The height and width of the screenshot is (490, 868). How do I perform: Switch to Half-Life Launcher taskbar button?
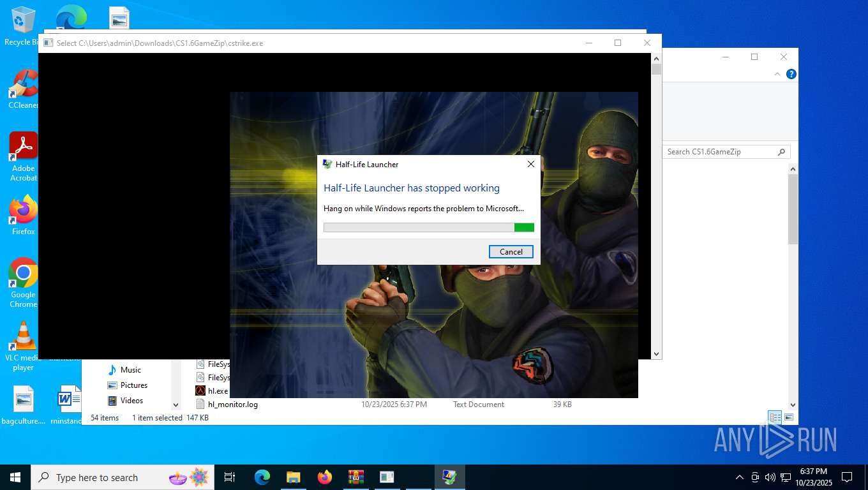[449, 477]
